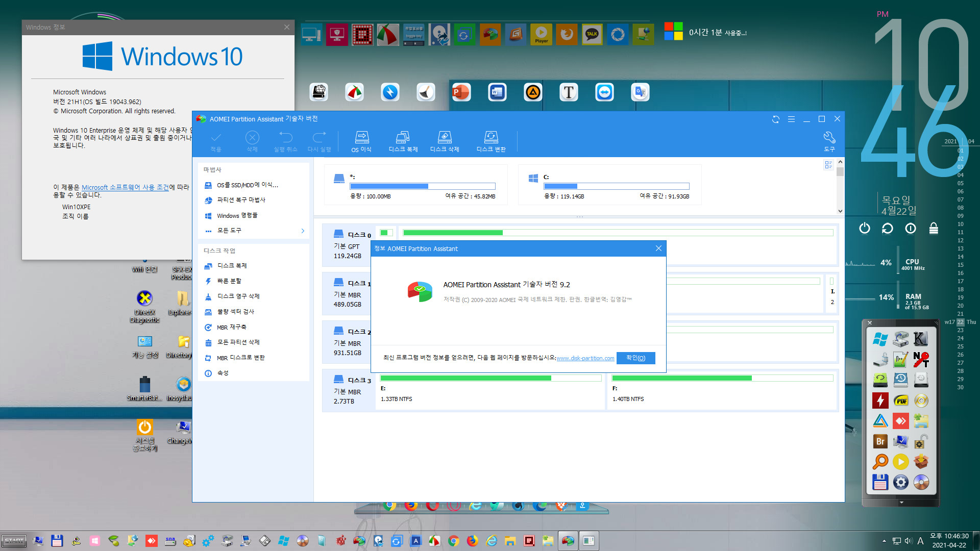Click the 다시 실행 redo button
Image resolution: width=980 pixels, height=551 pixels.
click(x=319, y=141)
